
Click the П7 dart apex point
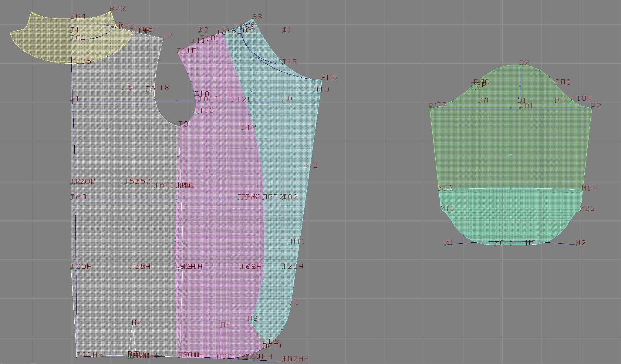pyautogui.click(x=132, y=325)
